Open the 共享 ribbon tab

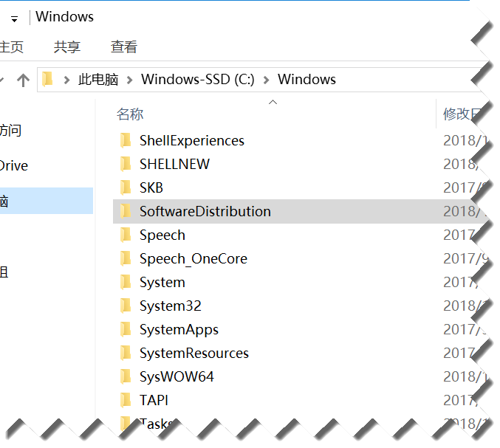point(67,46)
